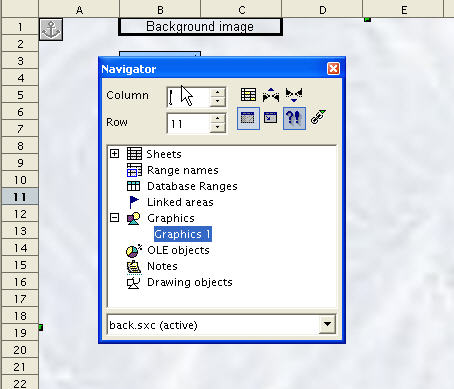Click the Background image cell

[200, 27]
